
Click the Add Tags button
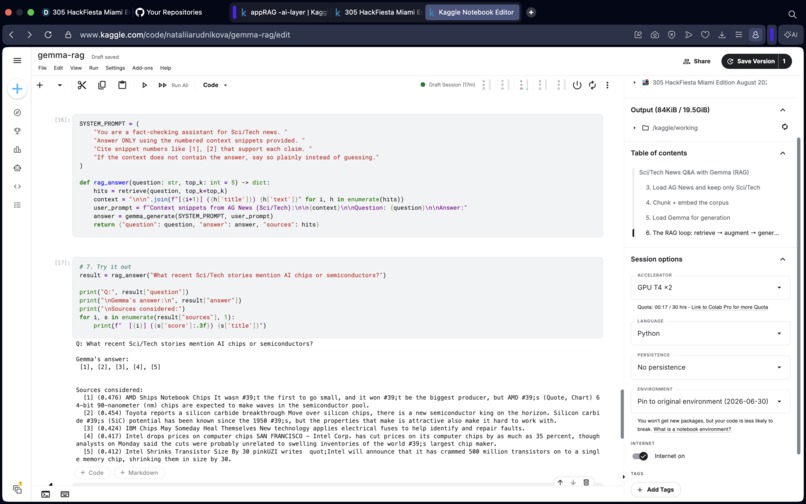point(655,490)
